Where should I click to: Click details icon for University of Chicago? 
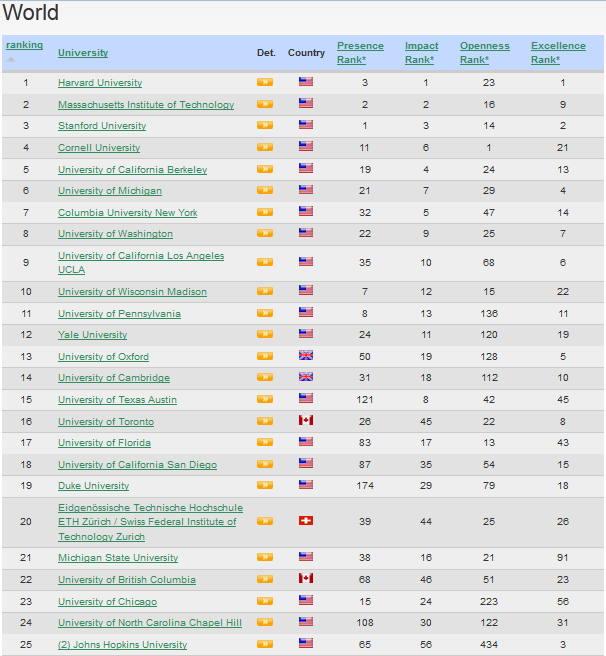(265, 601)
